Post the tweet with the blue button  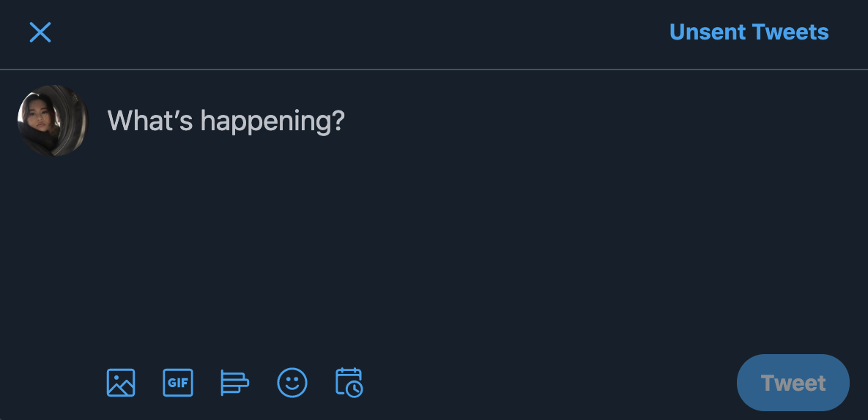coord(793,383)
